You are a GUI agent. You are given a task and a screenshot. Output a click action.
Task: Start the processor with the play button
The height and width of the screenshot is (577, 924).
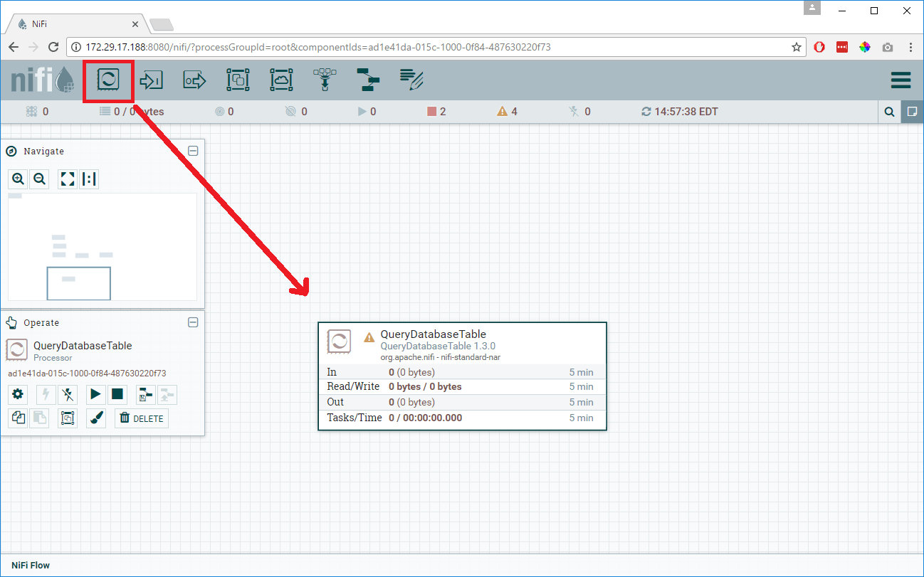click(x=96, y=394)
